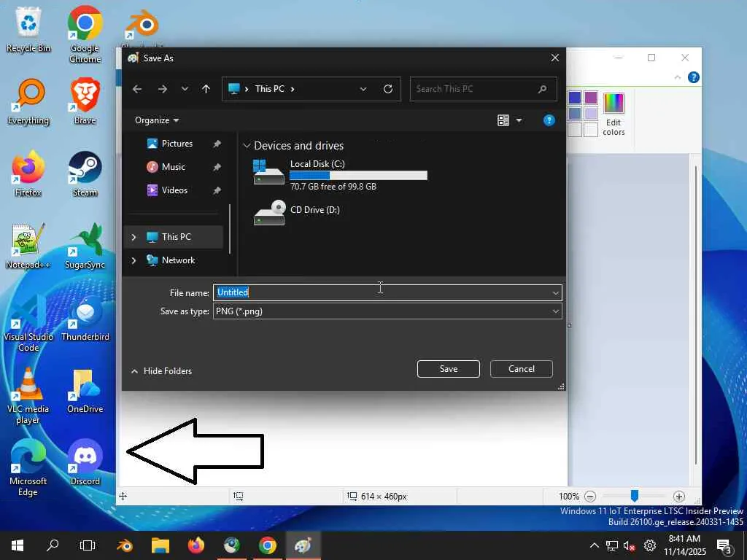The height and width of the screenshot is (560, 747).
Task: Click Hide Folders
Action: 161,371
